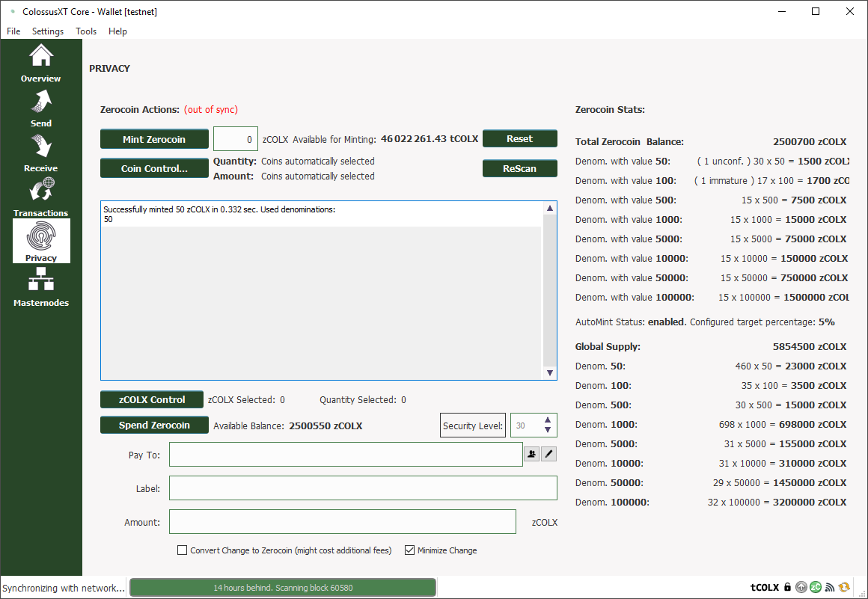Click the network connections signal icon
This screenshot has width=868, height=599.
(830, 587)
